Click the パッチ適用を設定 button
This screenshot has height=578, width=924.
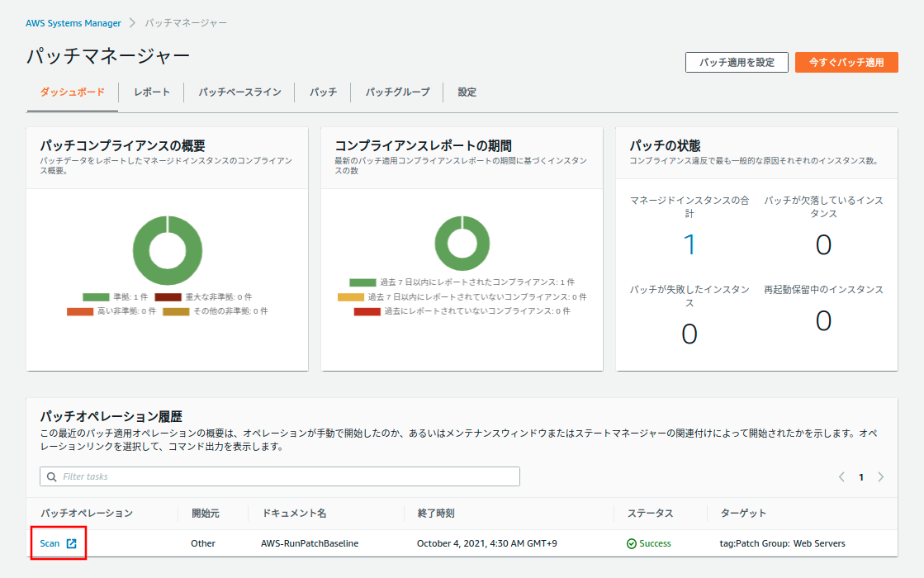(737, 62)
